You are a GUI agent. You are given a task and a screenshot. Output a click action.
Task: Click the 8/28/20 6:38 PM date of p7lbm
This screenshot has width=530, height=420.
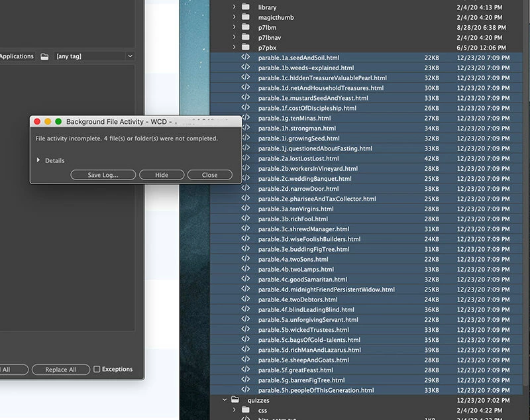click(482, 27)
